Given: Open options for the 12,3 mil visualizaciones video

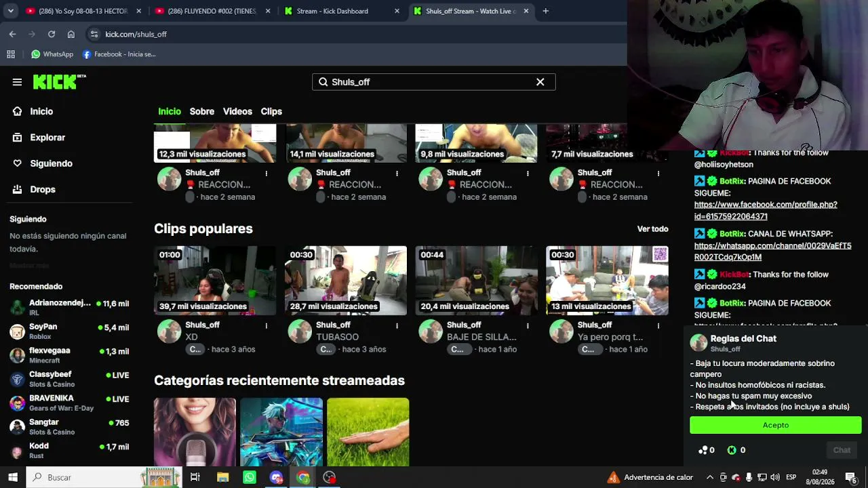Looking at the screenshot, I should tap(267, 174).
